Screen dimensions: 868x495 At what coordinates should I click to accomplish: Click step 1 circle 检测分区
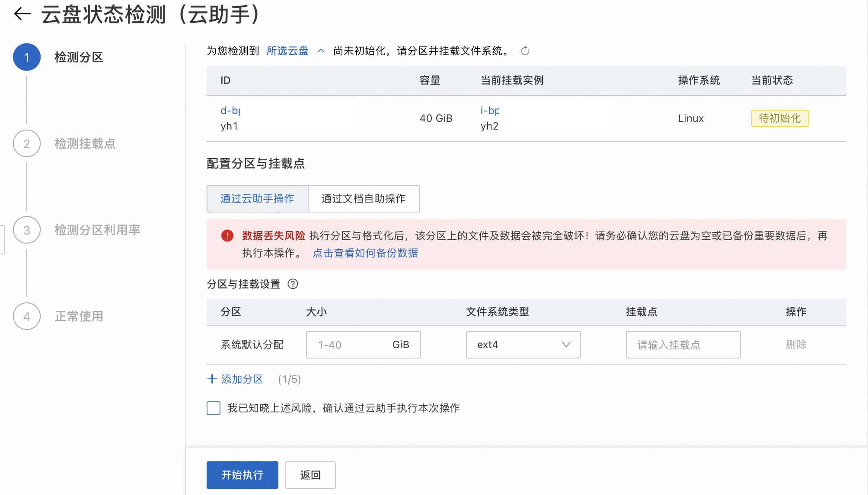point(27,57)
